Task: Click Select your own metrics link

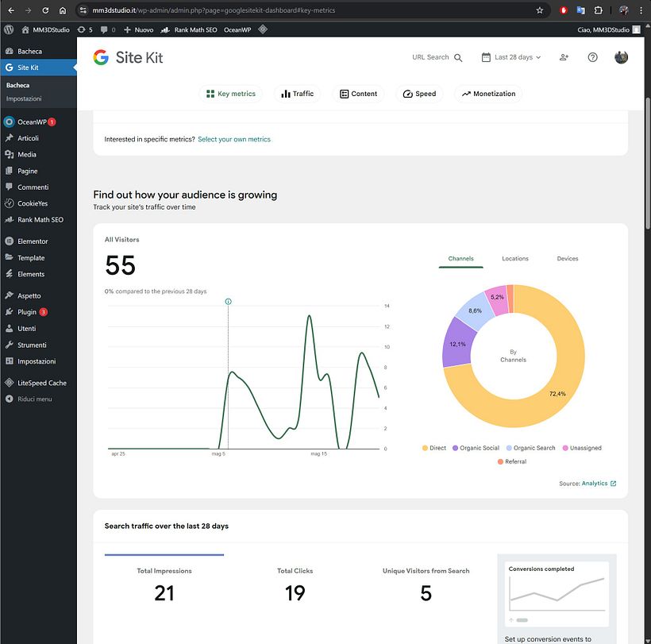Action: (234, 140)
